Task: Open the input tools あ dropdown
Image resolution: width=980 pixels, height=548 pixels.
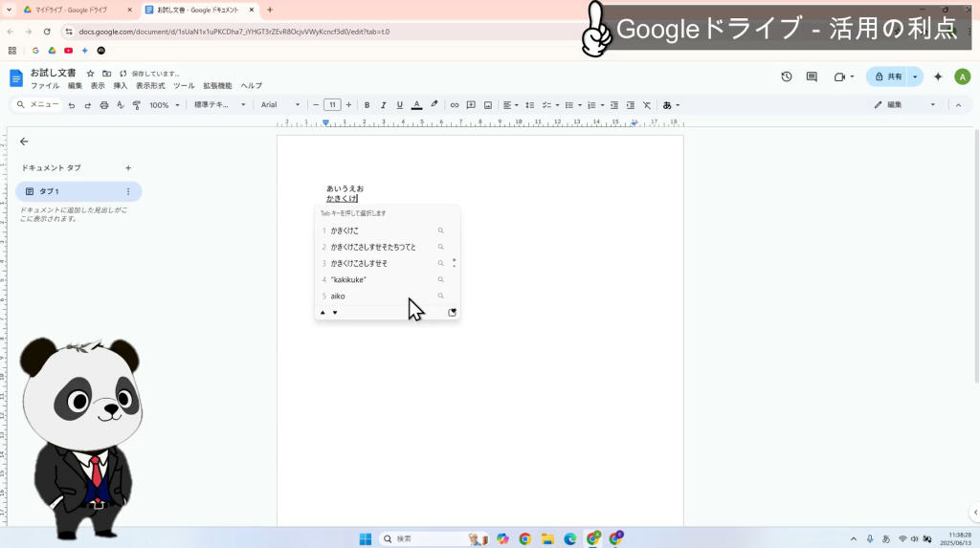Action: coord(671,105)
